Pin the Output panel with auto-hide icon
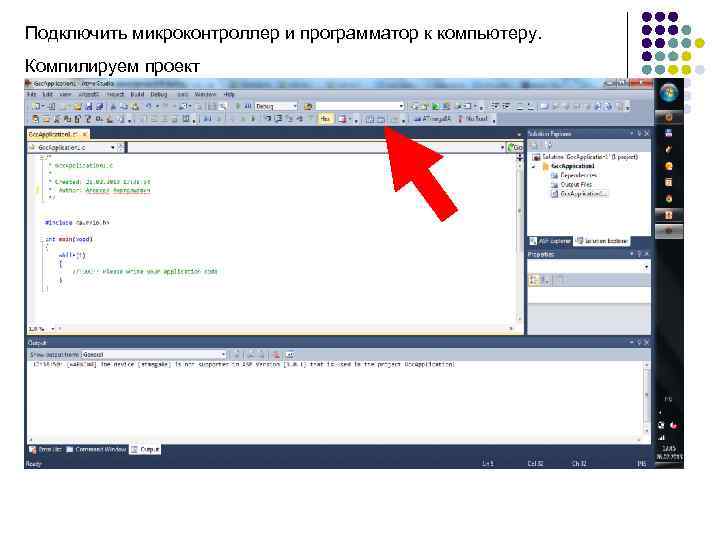The image size is (720, 540). pos(639,343)
